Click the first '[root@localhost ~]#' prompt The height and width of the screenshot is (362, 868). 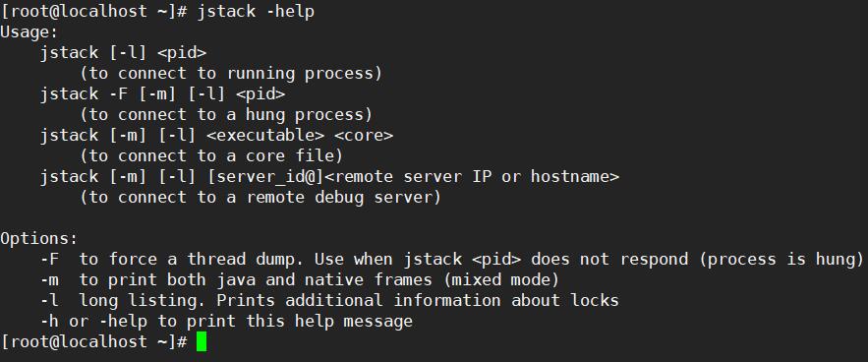94,11
